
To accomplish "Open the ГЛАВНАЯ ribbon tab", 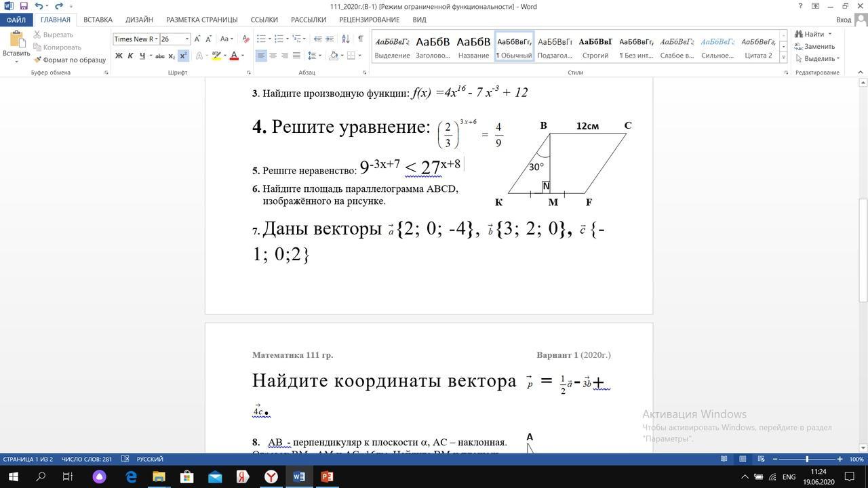I will (x=55, y=20).
